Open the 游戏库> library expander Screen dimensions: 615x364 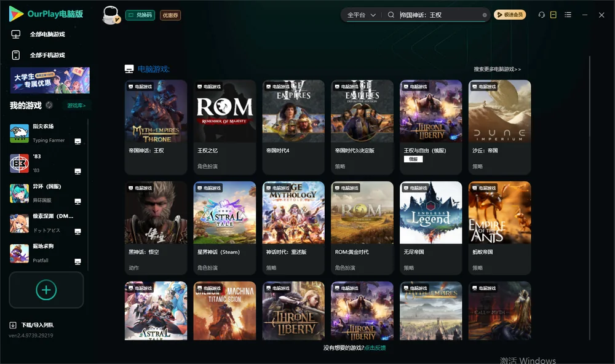tap(76, 106)
